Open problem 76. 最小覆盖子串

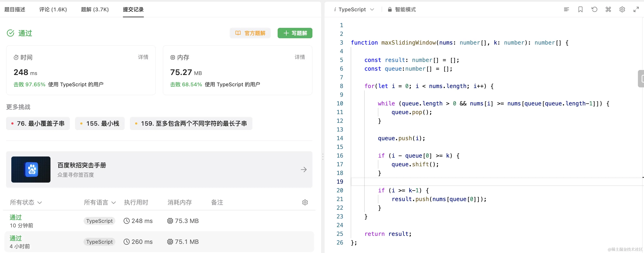click(x=38, y=123)
